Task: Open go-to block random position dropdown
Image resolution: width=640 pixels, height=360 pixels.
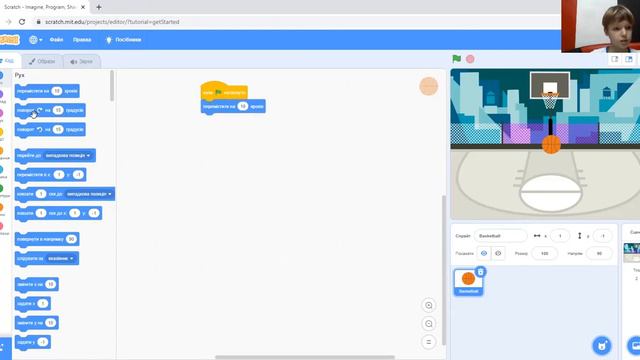Action: pyautogui.click(x=68, y=156)
